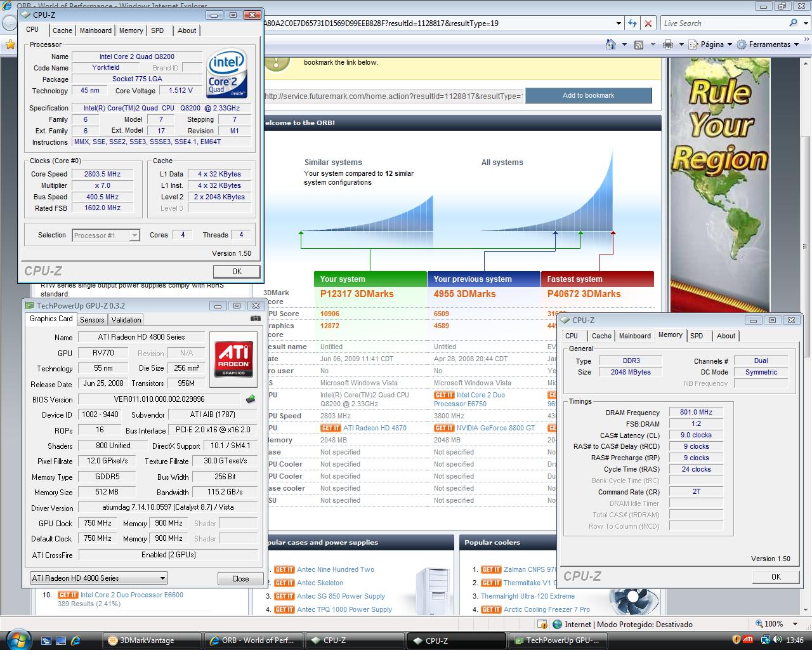Click the Live Search magnifier icon
Viewport: 812px width, 650px height.
coord(793,23)
